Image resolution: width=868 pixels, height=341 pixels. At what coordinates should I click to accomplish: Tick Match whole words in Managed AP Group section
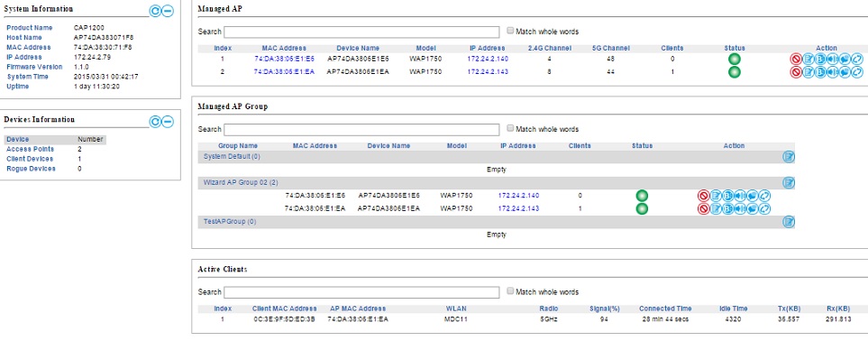coord(510,129)
